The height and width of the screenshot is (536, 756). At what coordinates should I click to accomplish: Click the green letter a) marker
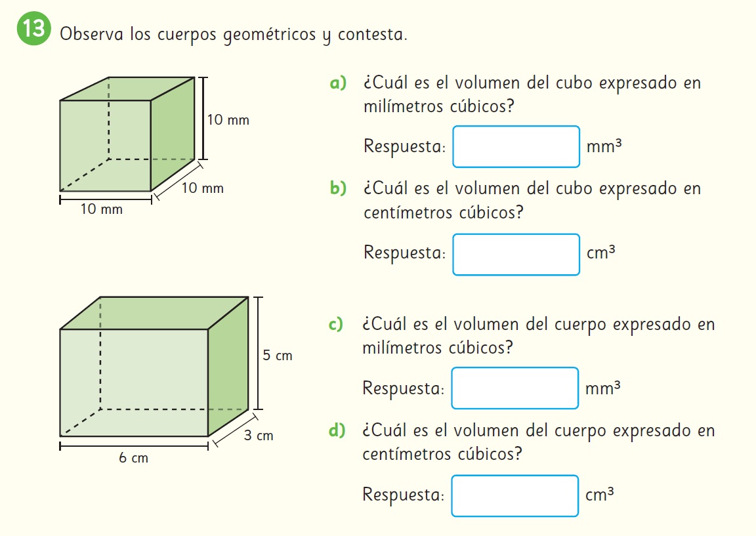click(338, 83)
